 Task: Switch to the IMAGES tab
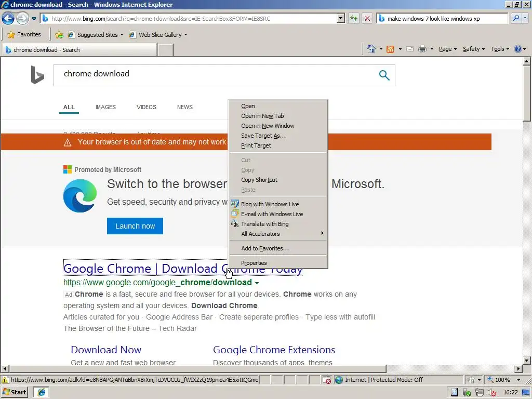click(x=105, y=107)
